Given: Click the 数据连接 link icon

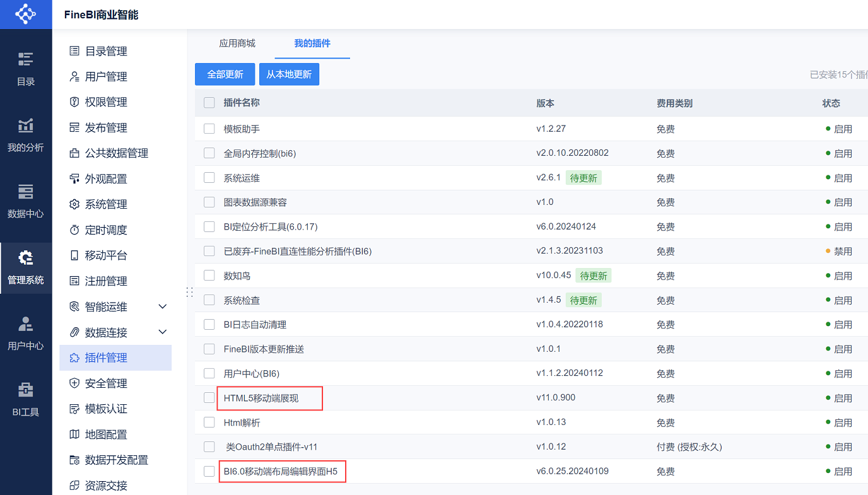Looking at the screenshot, I should tap(74, 332).
